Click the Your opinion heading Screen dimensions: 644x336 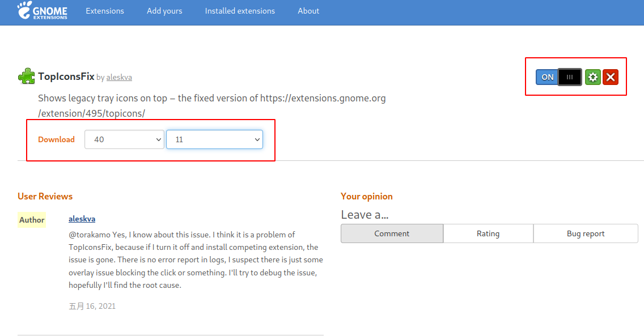[x=367, y=197]
